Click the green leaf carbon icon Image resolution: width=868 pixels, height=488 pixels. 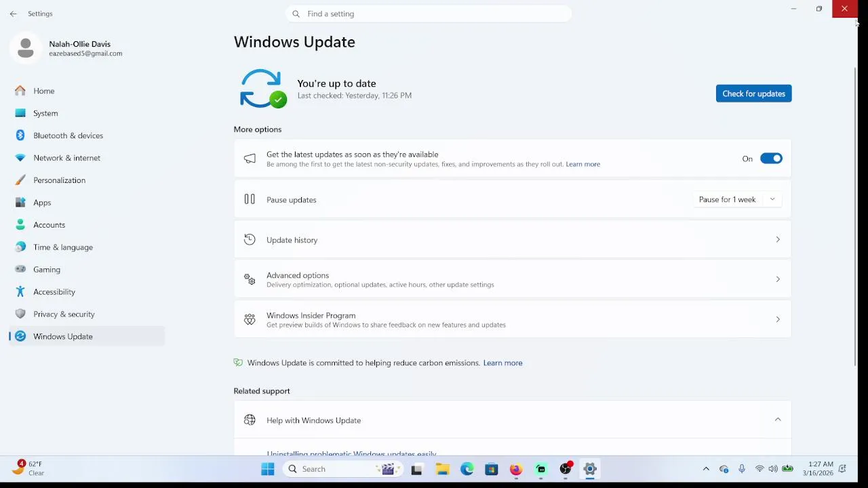tap(238, 363)
